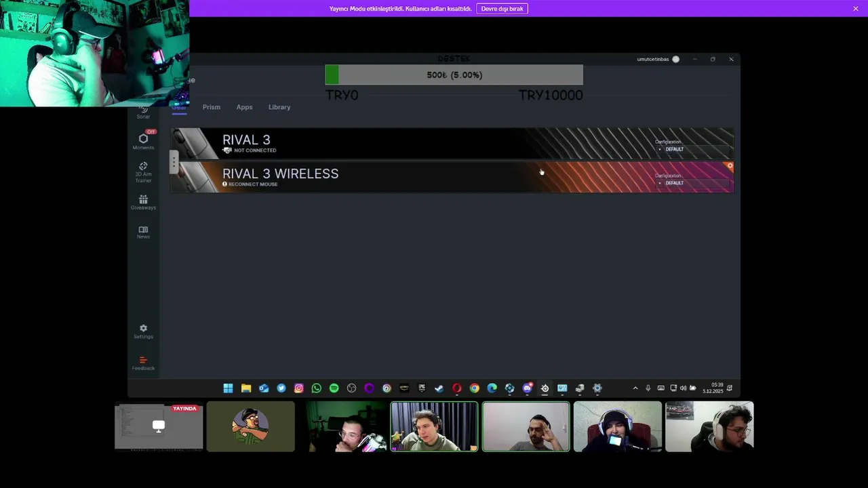Viewport: 868px width, 488px height.
Task: Click the umutcetinbas account avatar
Action: point(675,59)
